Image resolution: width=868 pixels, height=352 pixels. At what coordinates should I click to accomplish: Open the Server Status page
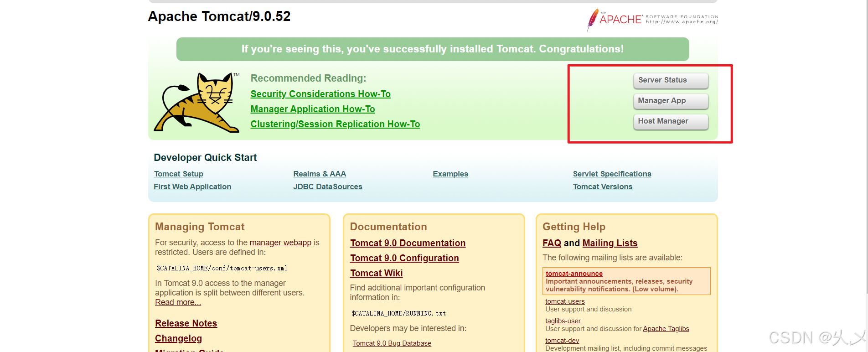coord(671,80)
